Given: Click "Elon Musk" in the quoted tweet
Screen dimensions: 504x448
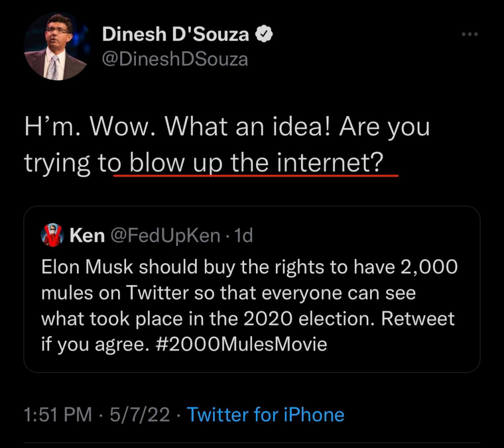Looking at the screenshot, I should pos(87,267).
